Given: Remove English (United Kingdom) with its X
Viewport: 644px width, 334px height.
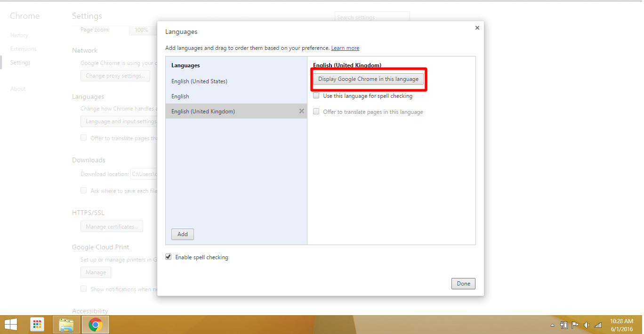Looking at the screenshot, I should tap(302, 111).
